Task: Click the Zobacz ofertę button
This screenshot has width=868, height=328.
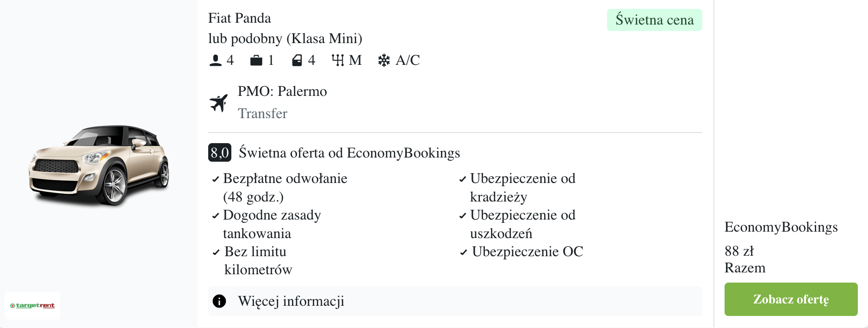Action: (x=791, y=299)
